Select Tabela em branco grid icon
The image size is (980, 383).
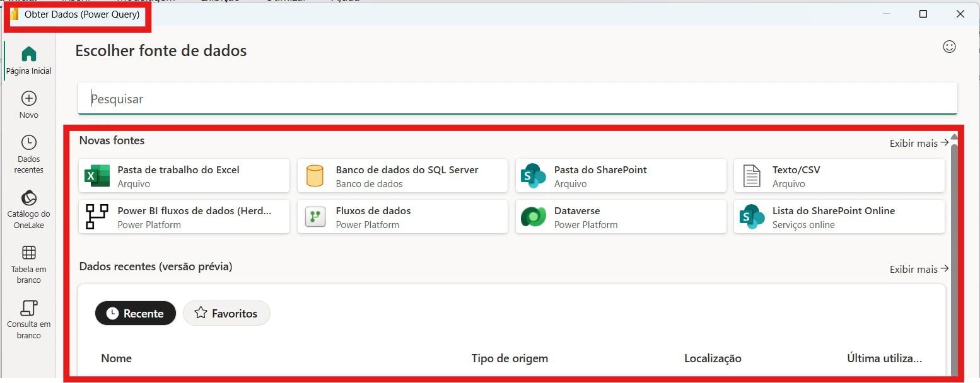click(29, 253)
